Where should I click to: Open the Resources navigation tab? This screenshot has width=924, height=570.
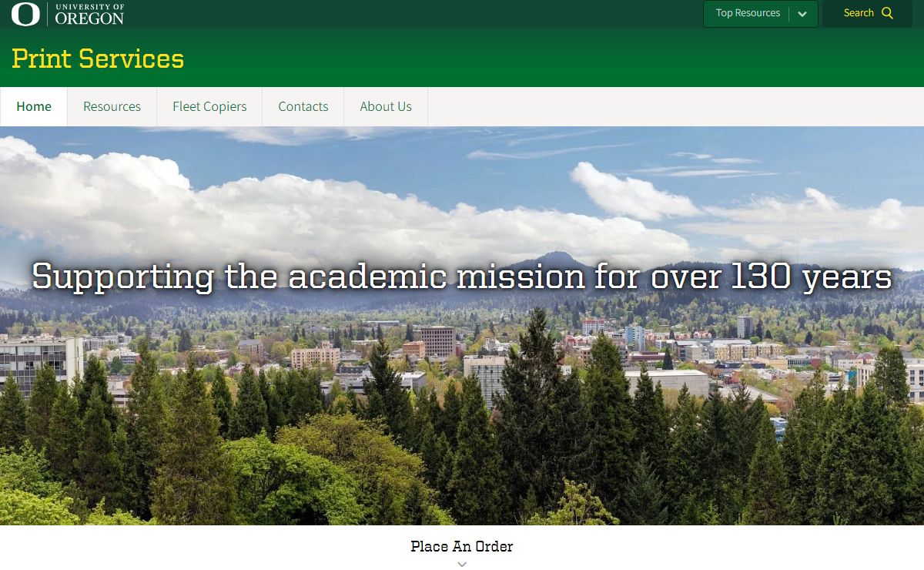pyautogui.click(x=112, y=106)
